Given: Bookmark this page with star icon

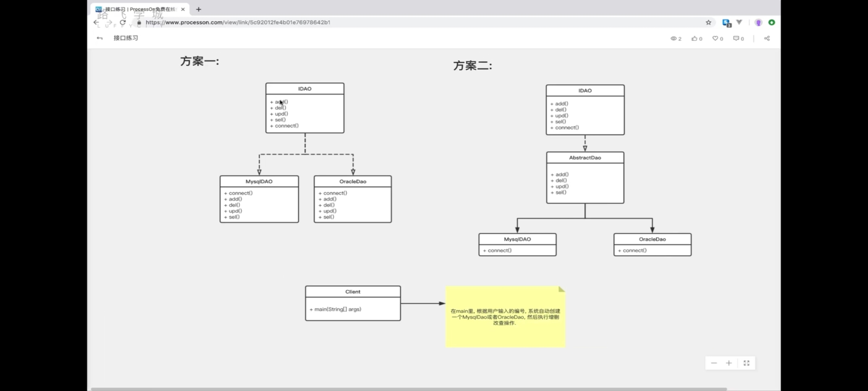Looking at the screenshot, I should pyautogui.click(x=709, y=22).
